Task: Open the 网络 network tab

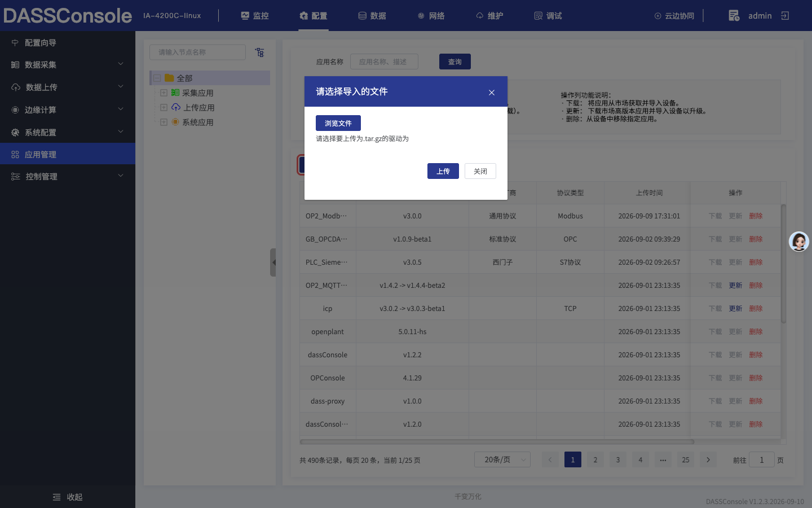Action: pyautogui.click(x=431, y=16)
